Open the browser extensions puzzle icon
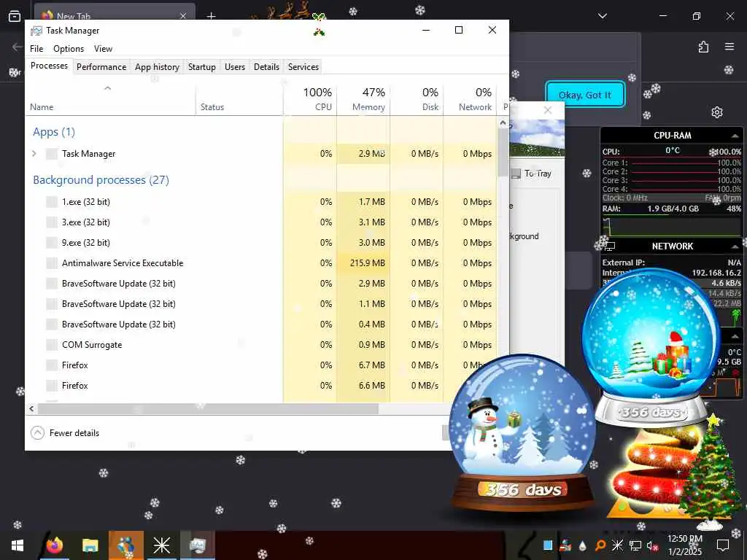Viewport: 747px width, 560px height. click(703, 47)
